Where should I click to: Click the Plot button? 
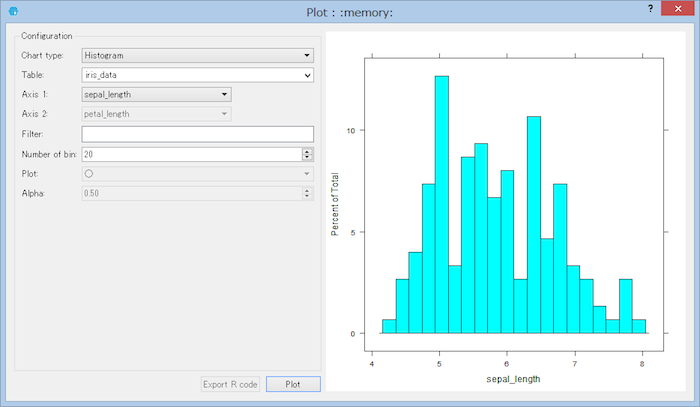tap(293, 384)
